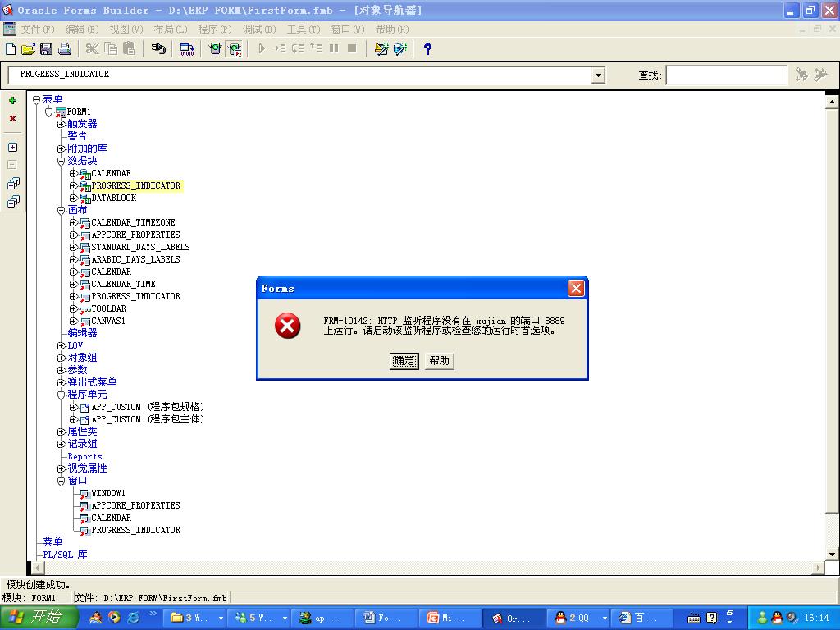This screenshot has height=630, width=840.
Task: Expand the LOV tree node
Action: click(x=61, y=345)
